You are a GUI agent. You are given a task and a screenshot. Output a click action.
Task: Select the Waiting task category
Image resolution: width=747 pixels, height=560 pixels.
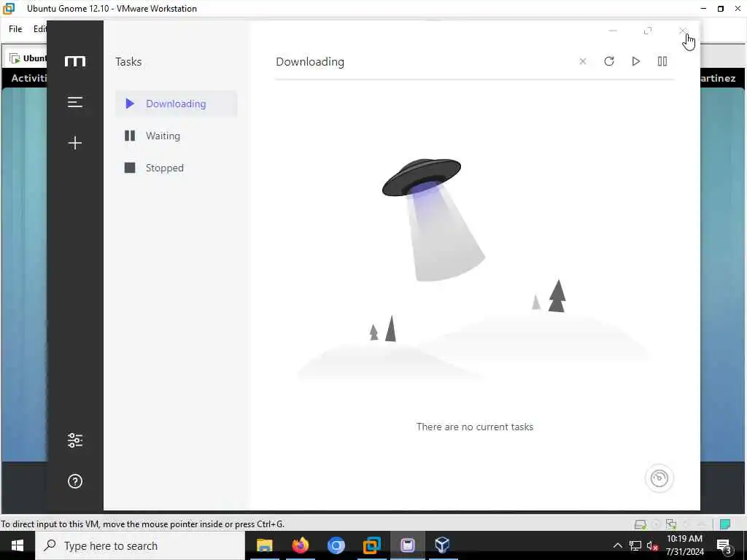click(x=177, y=136)
